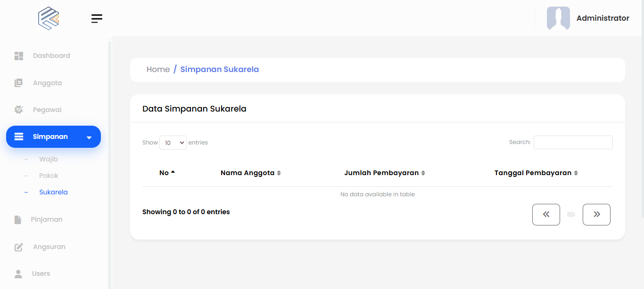Open the Pokok submenu item
This screenshot has height=289, width=644.
[49, 176]
